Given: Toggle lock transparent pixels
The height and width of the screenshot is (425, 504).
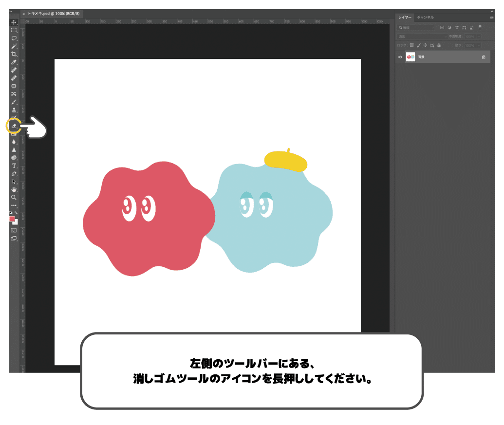Looking at the screenshot, I should pyautogui.click(x=412, y=45).
